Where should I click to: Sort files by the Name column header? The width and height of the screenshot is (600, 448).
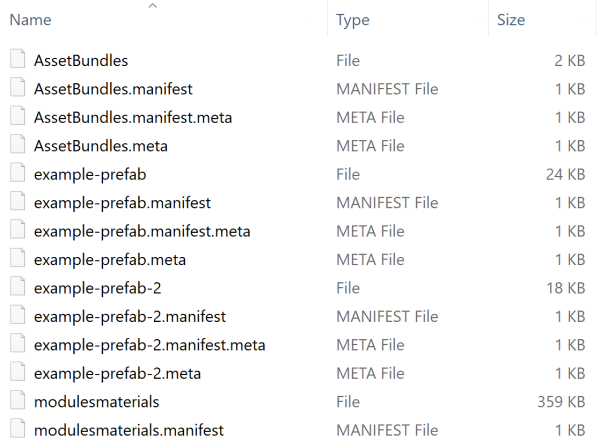(x=30, y=20)
